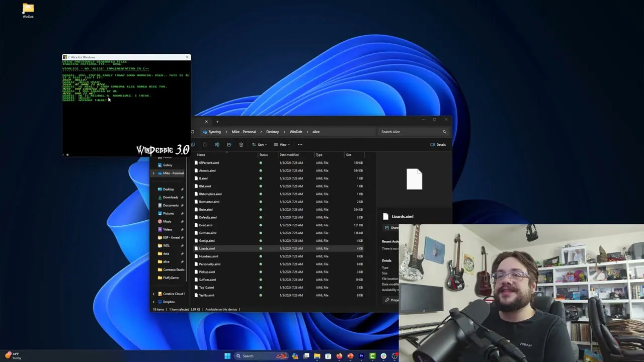Open the WinDeb folder on the desktop

(x=28, y=11)
